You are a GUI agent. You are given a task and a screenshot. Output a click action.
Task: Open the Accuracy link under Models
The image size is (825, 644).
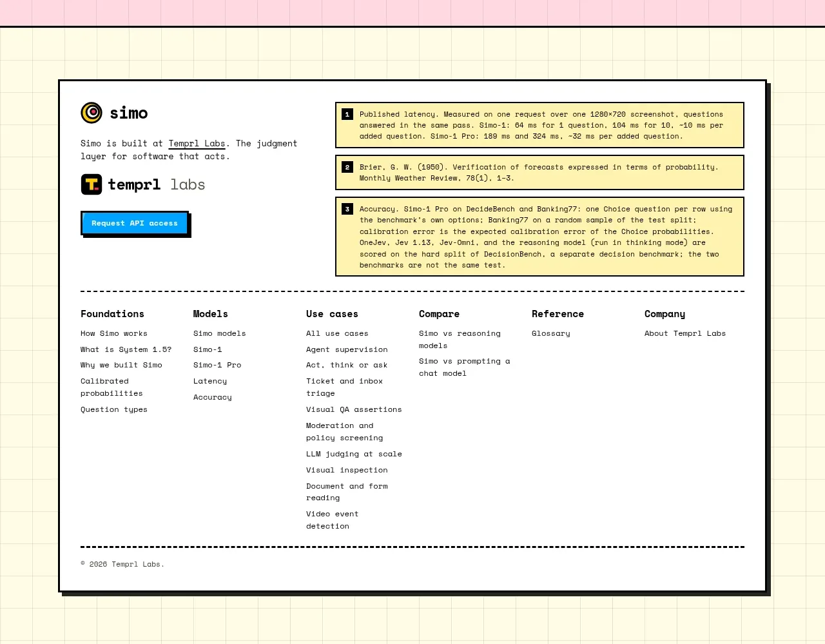[x=213, y=397]
